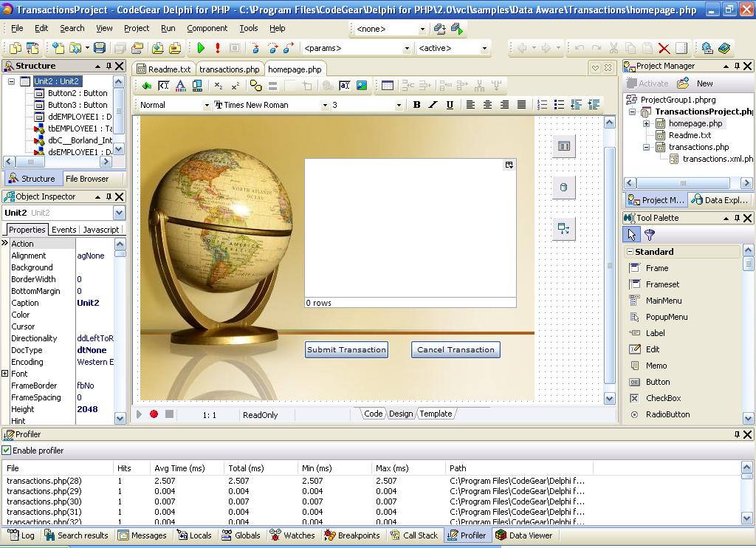Insert an image via picture icon
756x548 pixels.
coord(362,86)
